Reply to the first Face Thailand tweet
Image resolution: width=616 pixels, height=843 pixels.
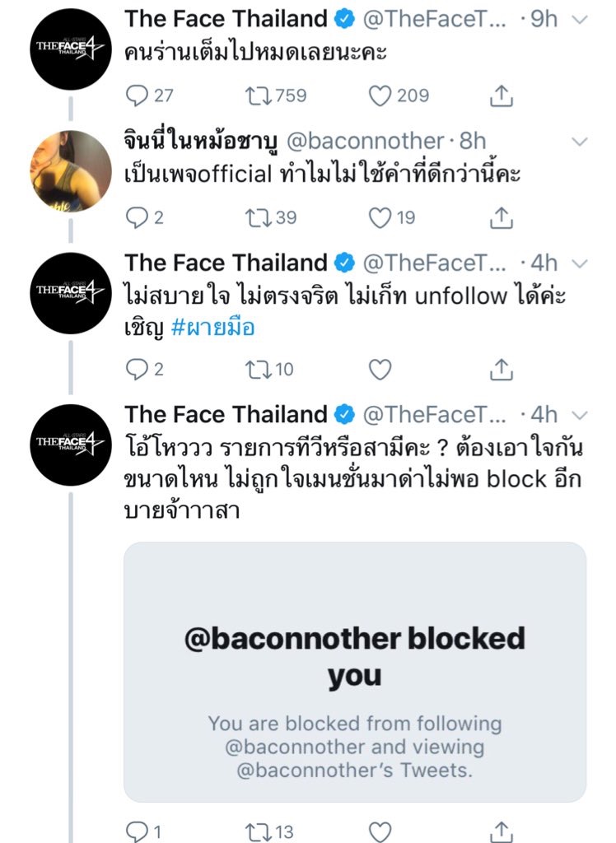pyautogui.click(x=135, y=96)
